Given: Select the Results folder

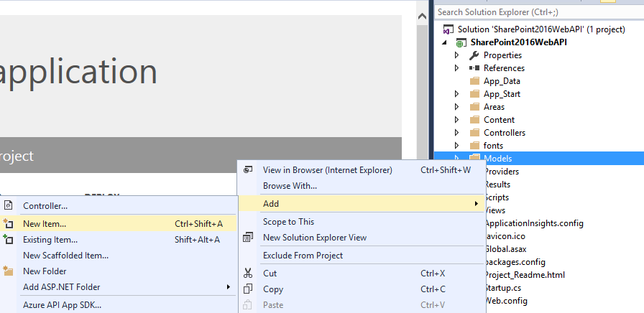Looking at the screenshot, I should click(x=497, y=184).
